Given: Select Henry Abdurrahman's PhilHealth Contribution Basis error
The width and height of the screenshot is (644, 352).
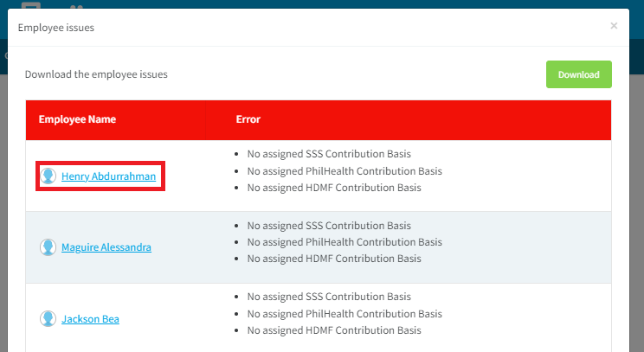Looking at the screenshot, I should [345, 171].
